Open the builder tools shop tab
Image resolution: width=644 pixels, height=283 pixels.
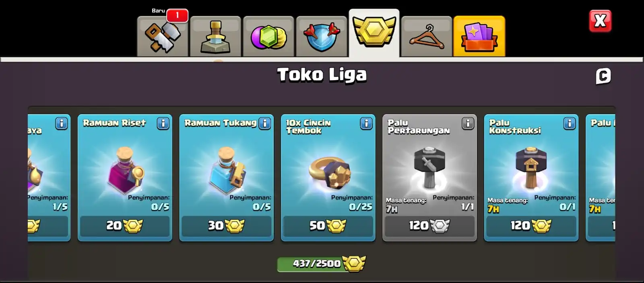(x=163, y=36)
